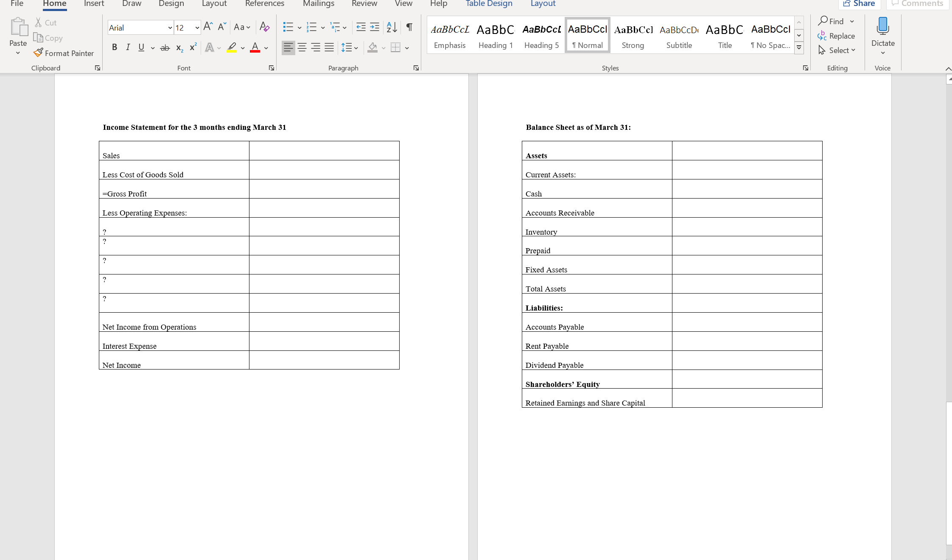952x560 pixels.
Task: Open the font name dropdown
Action: click(x=170, y=28)
